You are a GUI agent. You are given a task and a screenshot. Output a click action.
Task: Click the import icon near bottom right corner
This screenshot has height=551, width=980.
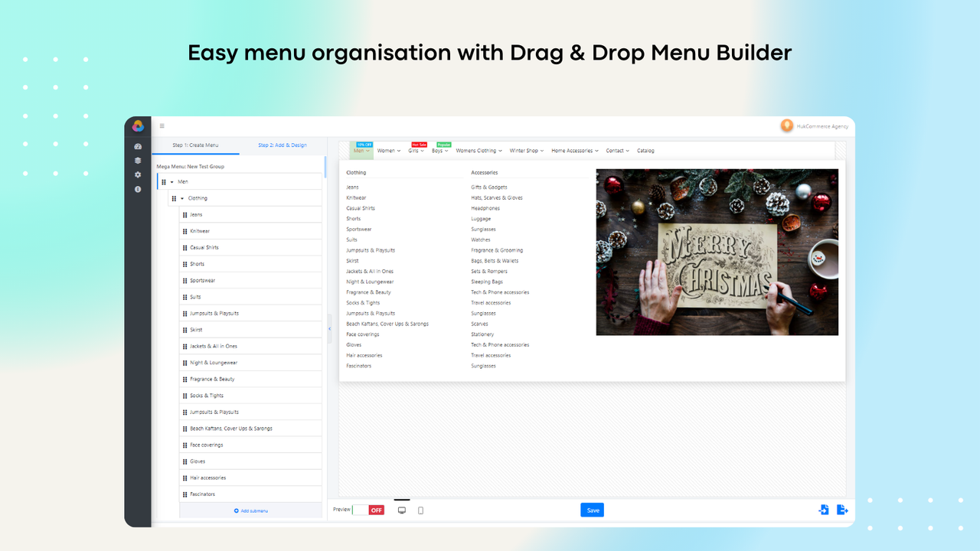(x=824, y=510)
